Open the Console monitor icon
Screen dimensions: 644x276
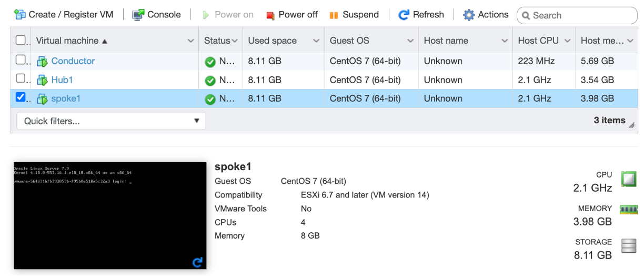pyautogui.click(x=138, y=15)
